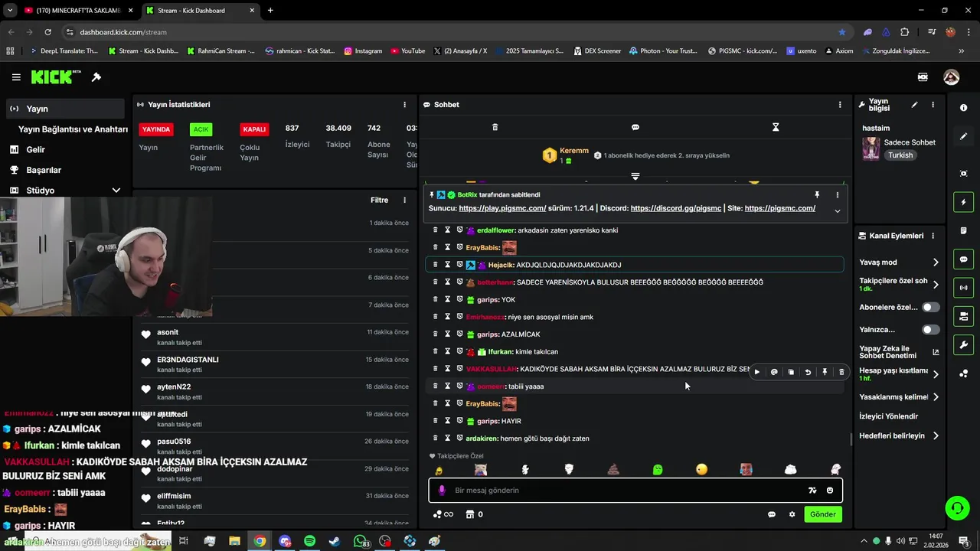
Task: Open the play.pigsmc.com link
Action: (502, 208)
